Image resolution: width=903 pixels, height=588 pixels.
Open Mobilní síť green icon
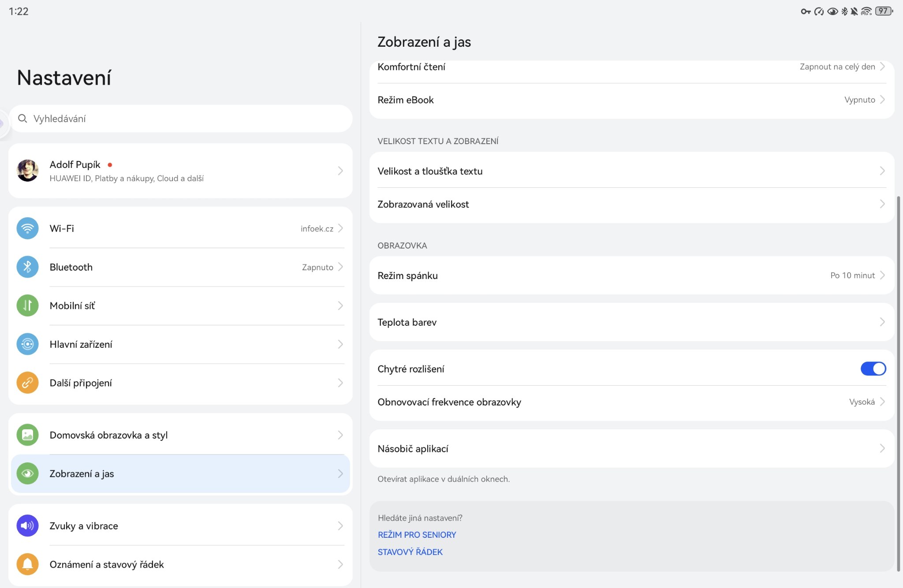point(27,305)
